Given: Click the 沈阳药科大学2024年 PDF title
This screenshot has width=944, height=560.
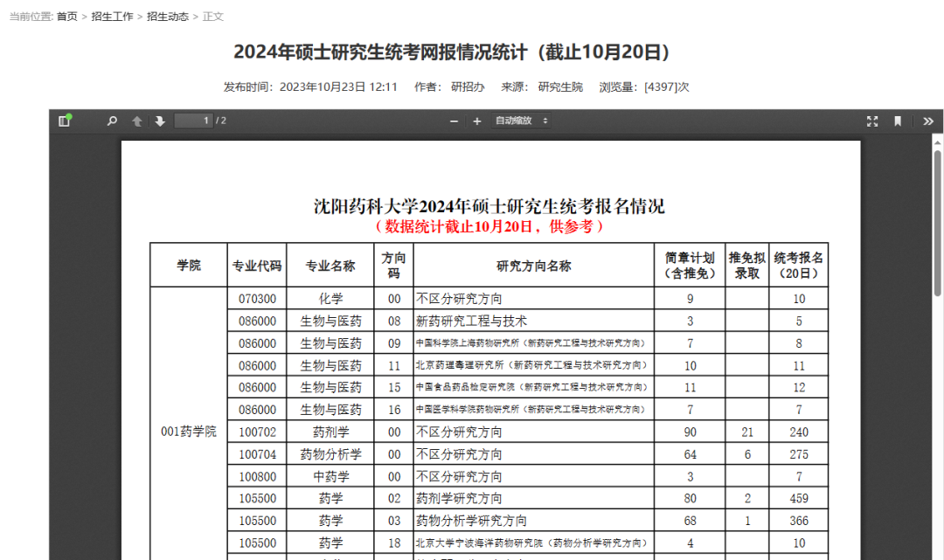Looking at the screenshot, I should [x=489, y=206].
